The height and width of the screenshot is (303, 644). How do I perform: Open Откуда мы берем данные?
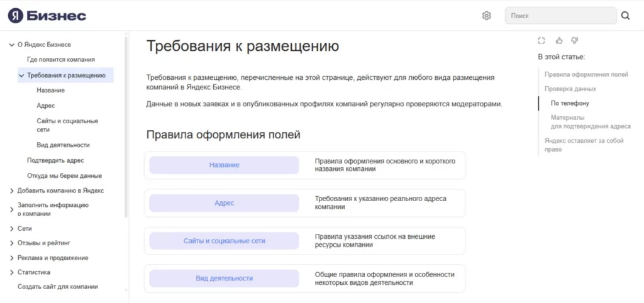coord(64,176)
